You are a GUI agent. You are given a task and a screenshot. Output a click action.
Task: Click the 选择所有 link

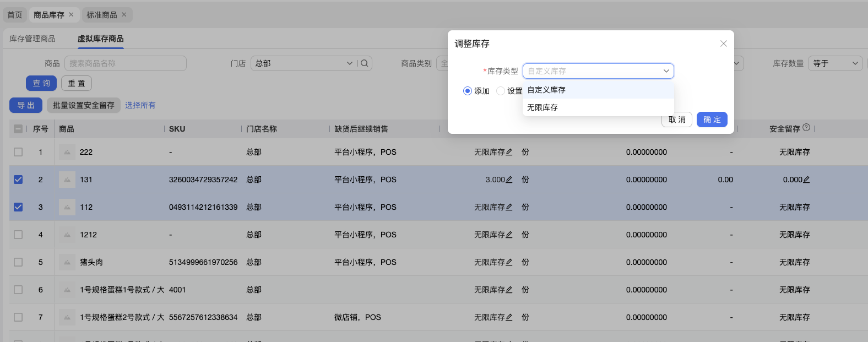140,105
